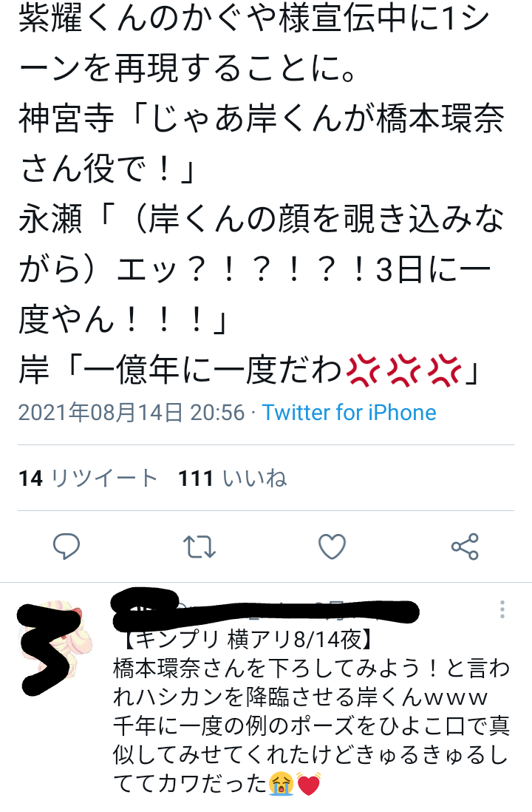This screenshot has width=532, height=812.
Task: Open the Twitter for iPhone source link
Action: [349, 413]
